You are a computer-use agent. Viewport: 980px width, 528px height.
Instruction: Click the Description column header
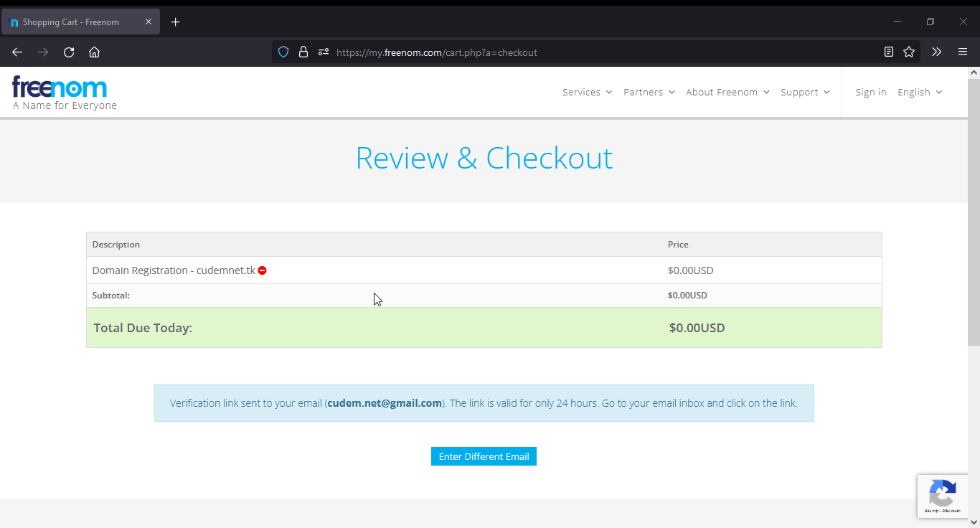coord(116,245)
